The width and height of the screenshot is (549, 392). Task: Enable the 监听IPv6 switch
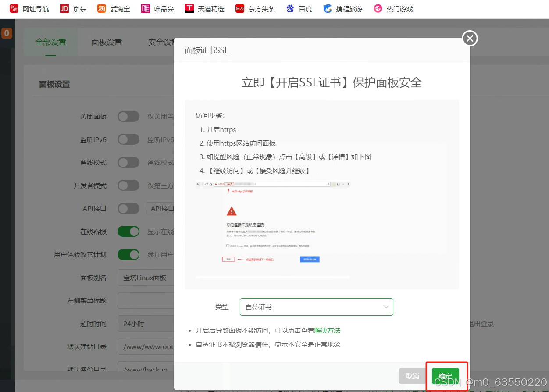pyautogui.click(x=128, y=140)
